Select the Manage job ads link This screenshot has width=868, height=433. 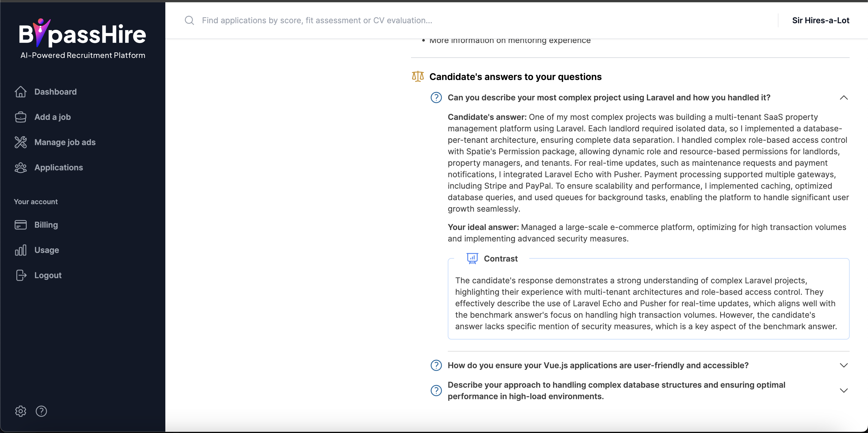pyautogui.click(x=65, y=143)
